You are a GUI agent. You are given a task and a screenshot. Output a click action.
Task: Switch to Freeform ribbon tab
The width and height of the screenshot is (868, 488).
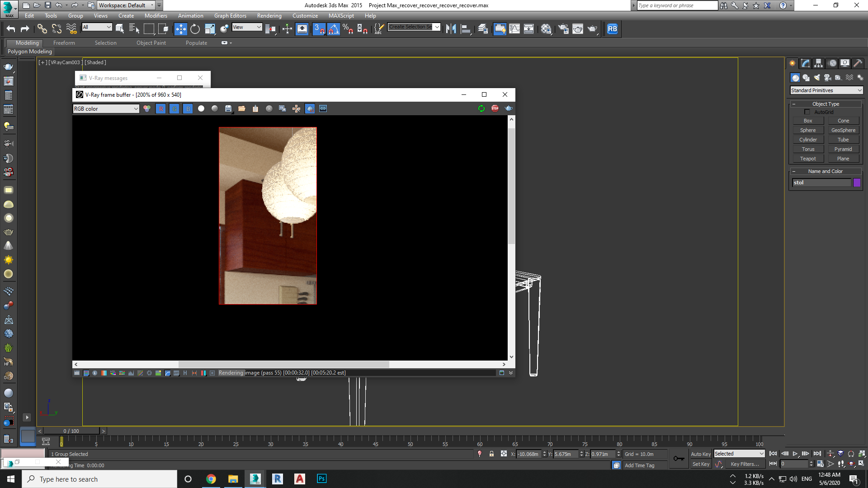click(64, 43)
